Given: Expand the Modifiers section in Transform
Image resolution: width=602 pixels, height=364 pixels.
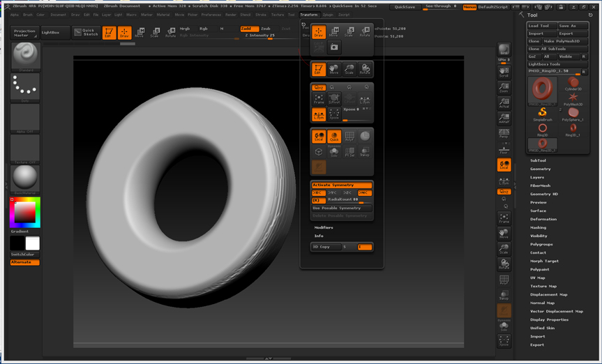Looking at the screenshot, I should point(324,227).
